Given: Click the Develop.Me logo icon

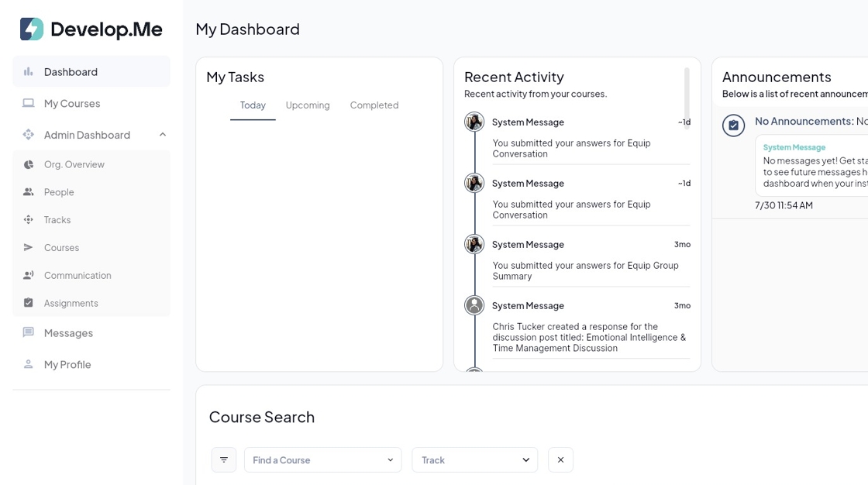Looking at the screenshot, I should pos(32,29).
